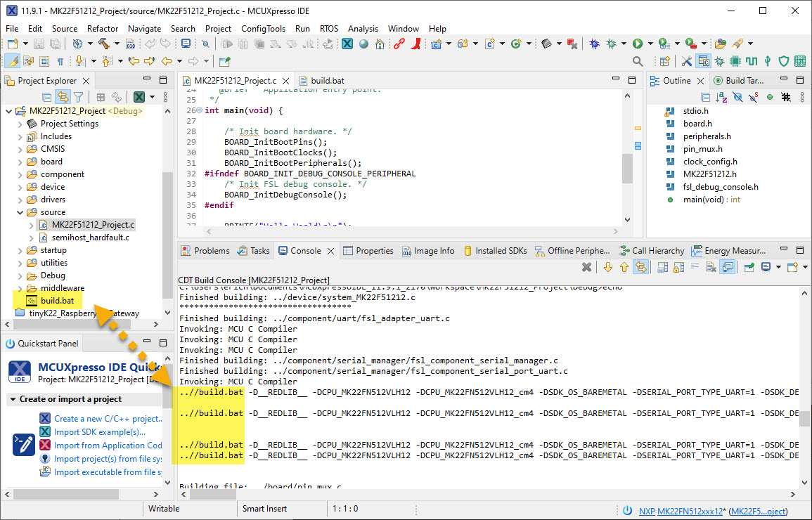Viewport: 812px width, 520px height.
Task: Click the Save disk icon in the toolbar
Action: coord(39,44)
